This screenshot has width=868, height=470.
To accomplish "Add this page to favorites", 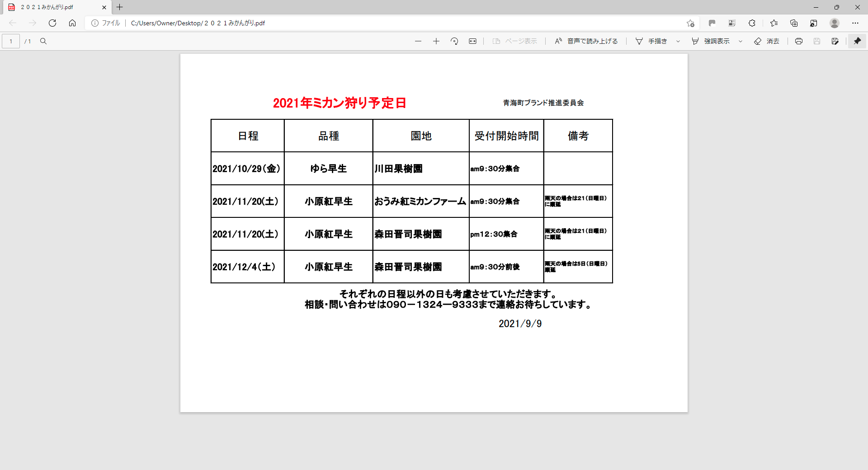I will click(690, 23).
